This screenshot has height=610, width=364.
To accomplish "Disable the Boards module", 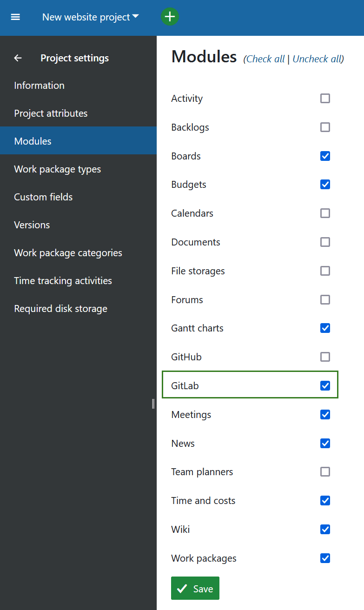I will [x=325, y=156].
